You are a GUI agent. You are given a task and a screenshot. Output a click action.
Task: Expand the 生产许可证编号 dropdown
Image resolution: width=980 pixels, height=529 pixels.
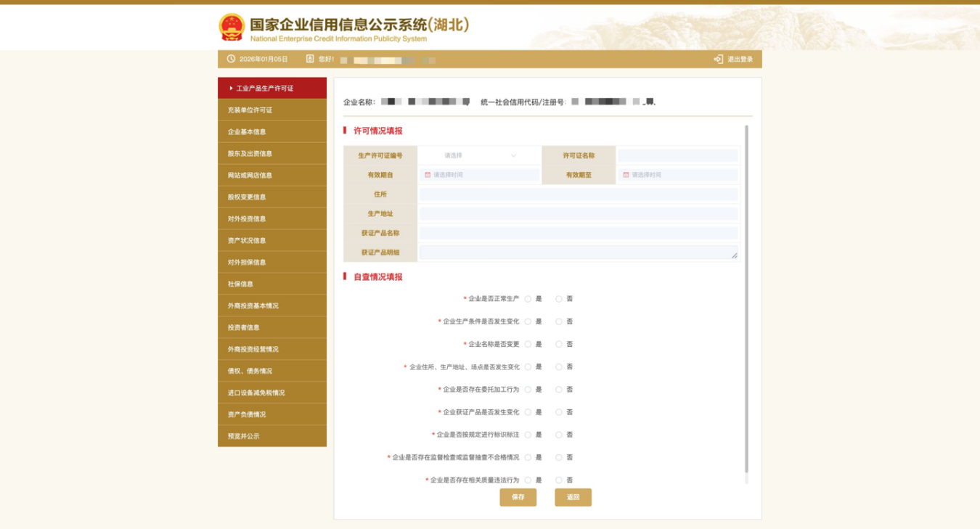pos(479,155)
